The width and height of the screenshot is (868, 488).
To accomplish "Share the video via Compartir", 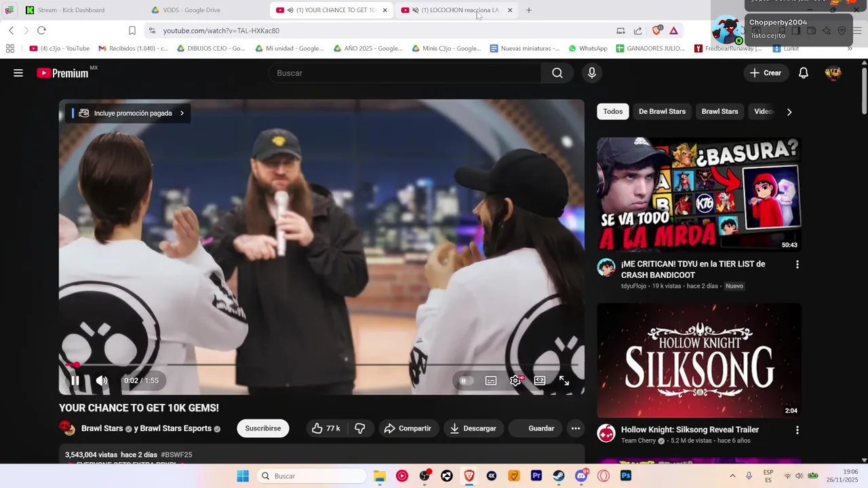I will (x=408, y=428).
